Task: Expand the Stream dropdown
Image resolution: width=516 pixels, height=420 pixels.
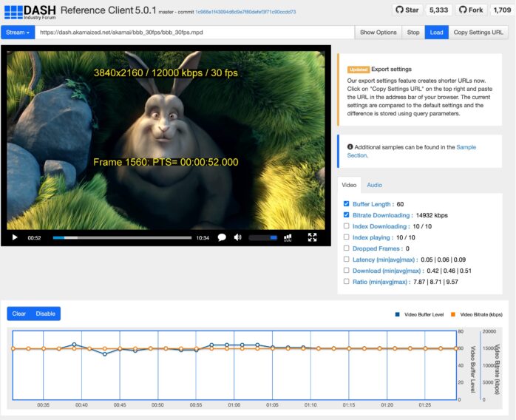Action: click(19, 33)
